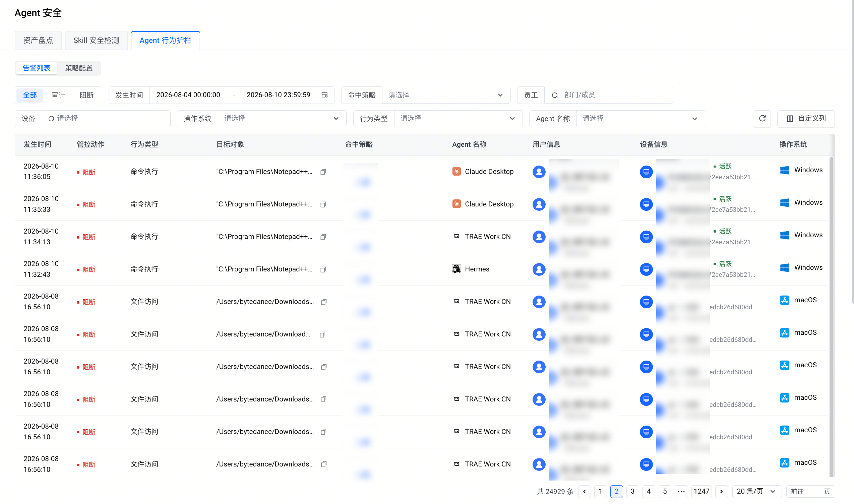This screenshot has height=504, width=854.
Task: Click Claude Desktop icon in 11:36:05 row
Action: pos(456,172)
